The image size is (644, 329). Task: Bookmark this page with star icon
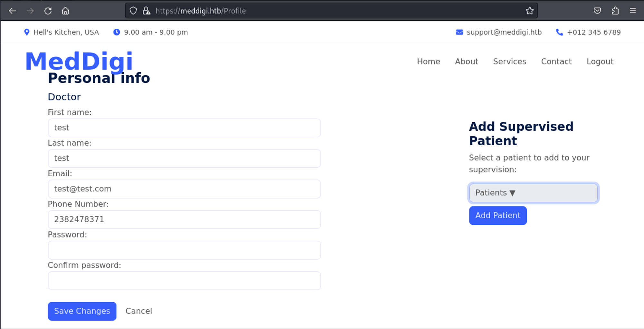tap(530, 11)
